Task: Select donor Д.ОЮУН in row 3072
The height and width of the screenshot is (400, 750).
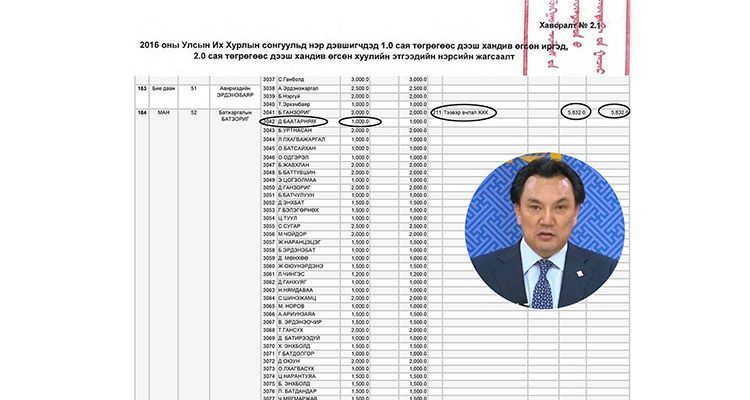Action: tap(289, 361)
